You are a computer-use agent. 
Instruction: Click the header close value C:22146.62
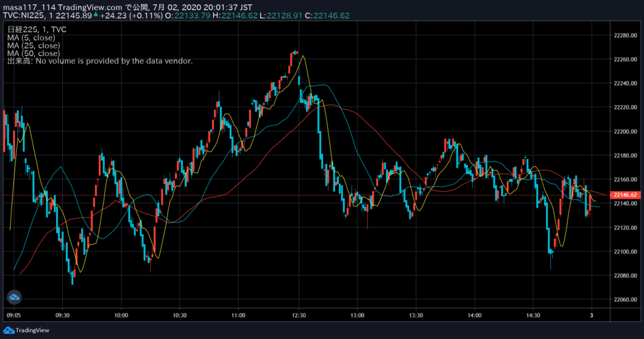[x=327, y=16]
